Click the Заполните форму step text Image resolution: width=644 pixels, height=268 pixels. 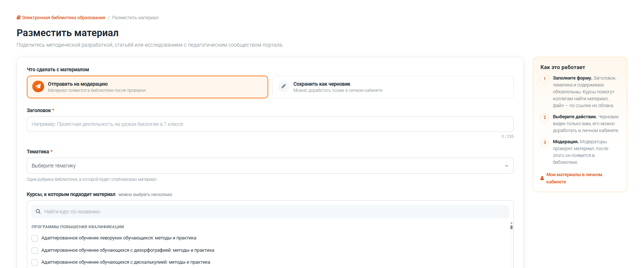[584, 92]
